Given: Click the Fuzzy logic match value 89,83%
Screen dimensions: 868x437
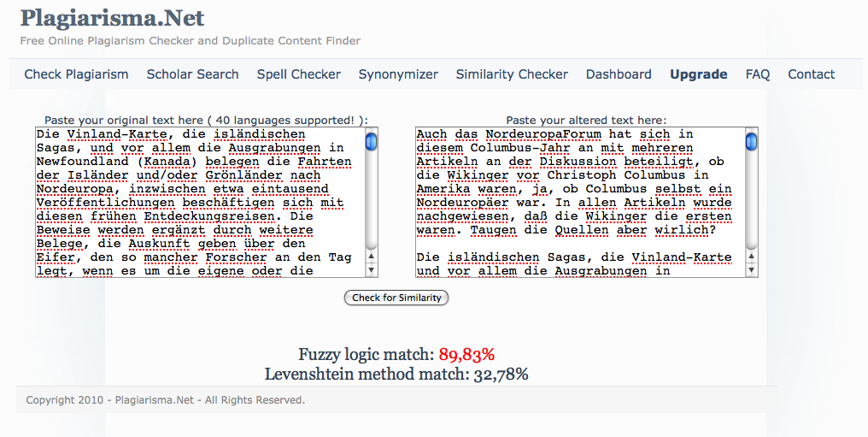Looking at the screenshot, I should click(466, 354).
